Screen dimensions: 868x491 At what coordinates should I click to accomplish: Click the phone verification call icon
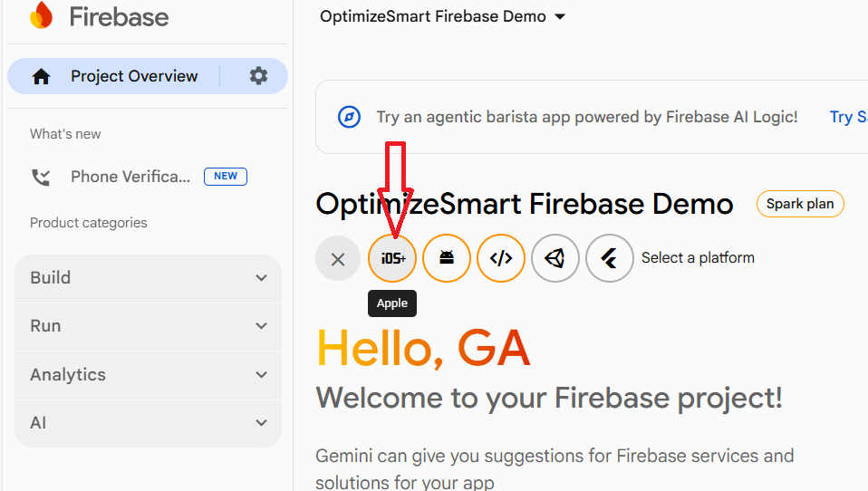[41, 178]
